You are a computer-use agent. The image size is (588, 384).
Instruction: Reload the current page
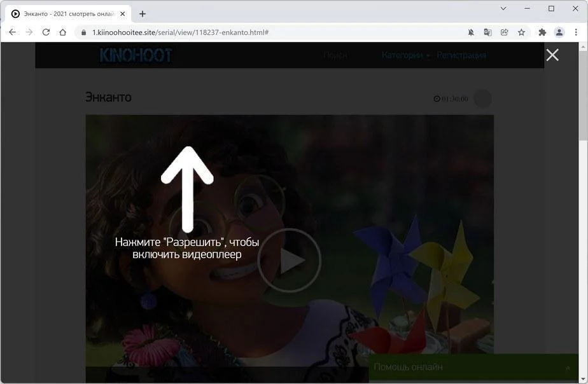coord(46,32)
